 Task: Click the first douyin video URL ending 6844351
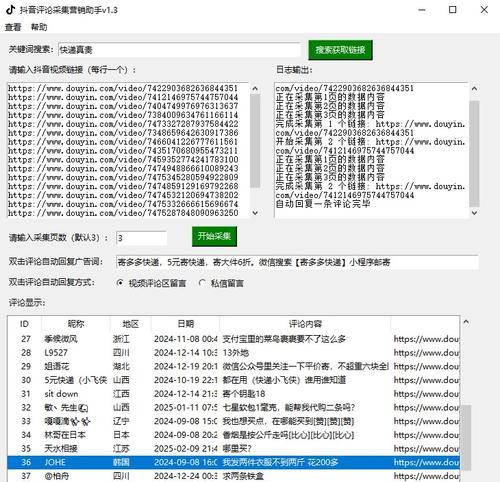[123, 88]
